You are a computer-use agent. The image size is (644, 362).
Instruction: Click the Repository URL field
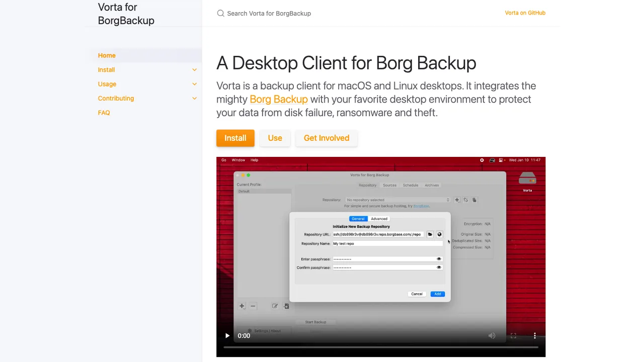point(378,235)
